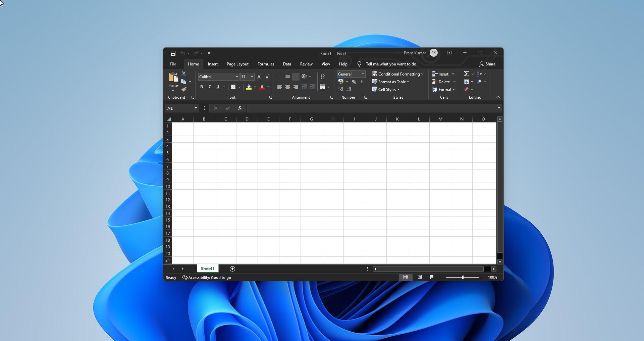This screenshot has width=644, height=341.
Task: Select the Wrap Text icon
Action: pyautogui.click(x=323, y=77)
